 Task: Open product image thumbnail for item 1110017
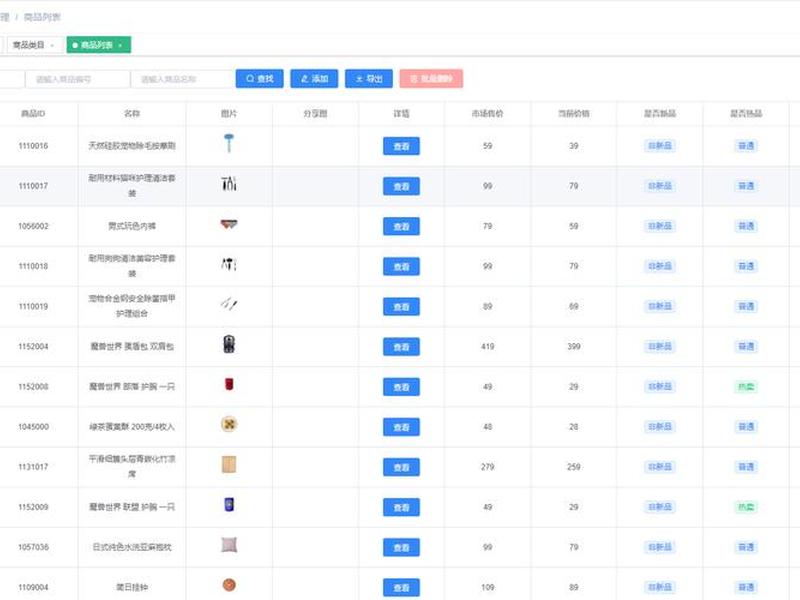coord(229,183)
